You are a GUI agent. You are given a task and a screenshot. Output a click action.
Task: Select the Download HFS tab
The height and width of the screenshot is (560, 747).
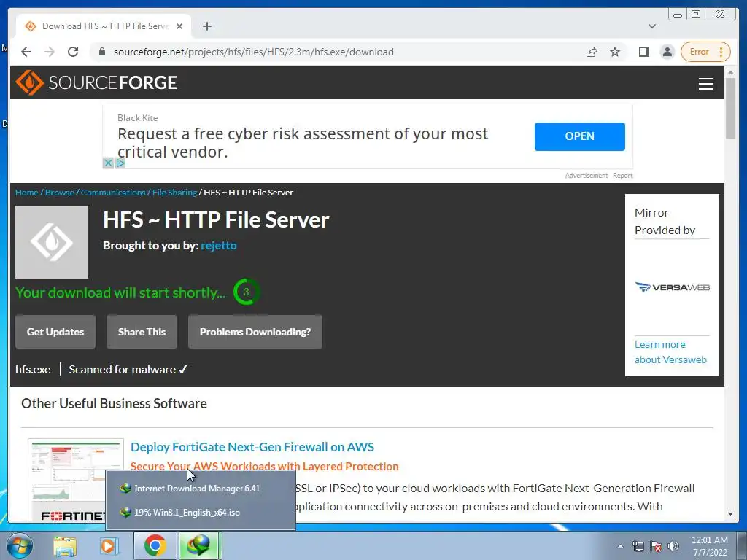click(x=104, y=26)
